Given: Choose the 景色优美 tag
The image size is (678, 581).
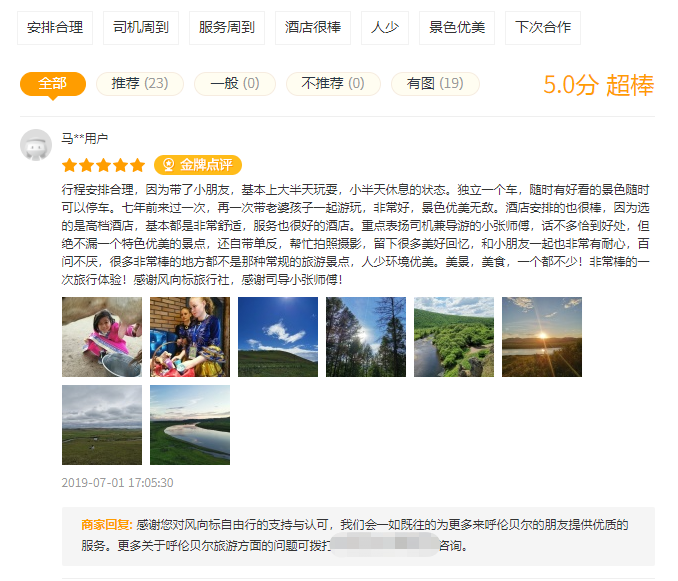Looking at the screenshot, I should point(457,28).
